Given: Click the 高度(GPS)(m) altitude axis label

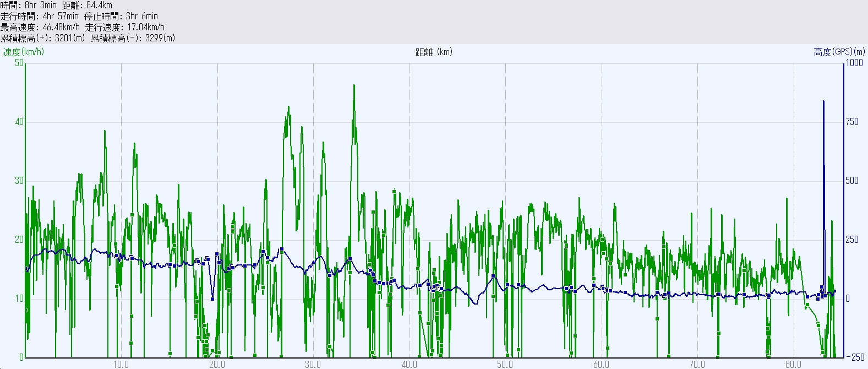Looking at the screenshot, I should pyautogui.click(x=839, y=52).
